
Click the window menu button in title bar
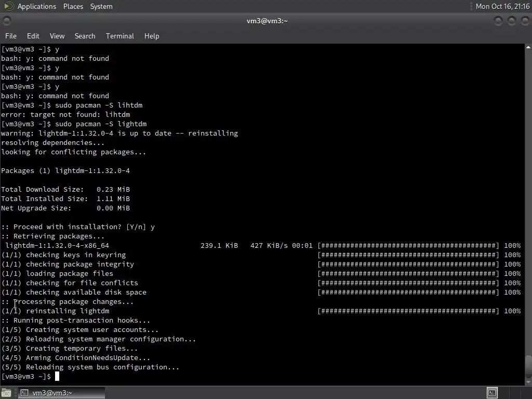tap(6, 21)
